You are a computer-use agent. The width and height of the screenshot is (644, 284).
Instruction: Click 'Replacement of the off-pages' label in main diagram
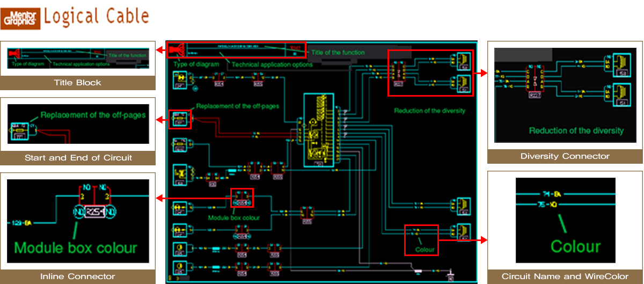coord(238,106)
